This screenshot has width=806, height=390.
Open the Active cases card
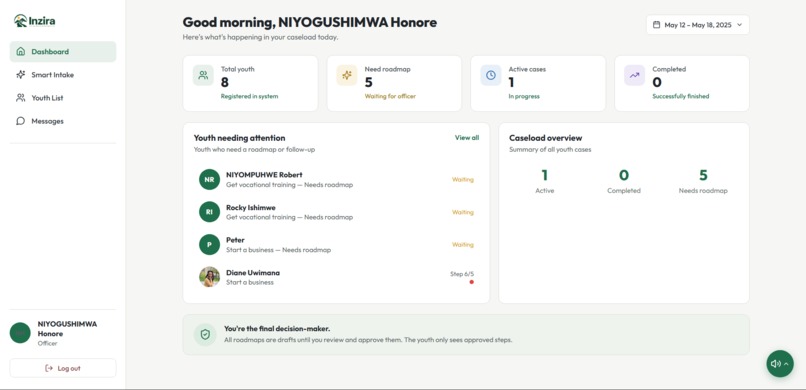tap(538, 83)
